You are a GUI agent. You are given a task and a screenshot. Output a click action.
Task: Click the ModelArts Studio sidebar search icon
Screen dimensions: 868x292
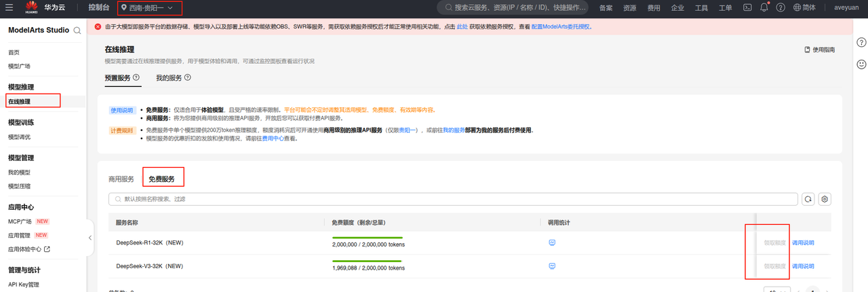coord(77,31)
